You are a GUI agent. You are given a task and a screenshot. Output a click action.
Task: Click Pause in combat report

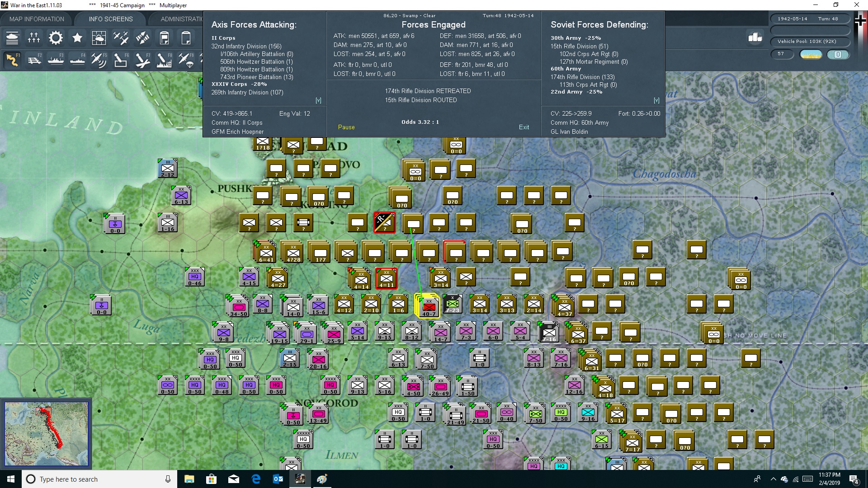click(x=346, y=127)
